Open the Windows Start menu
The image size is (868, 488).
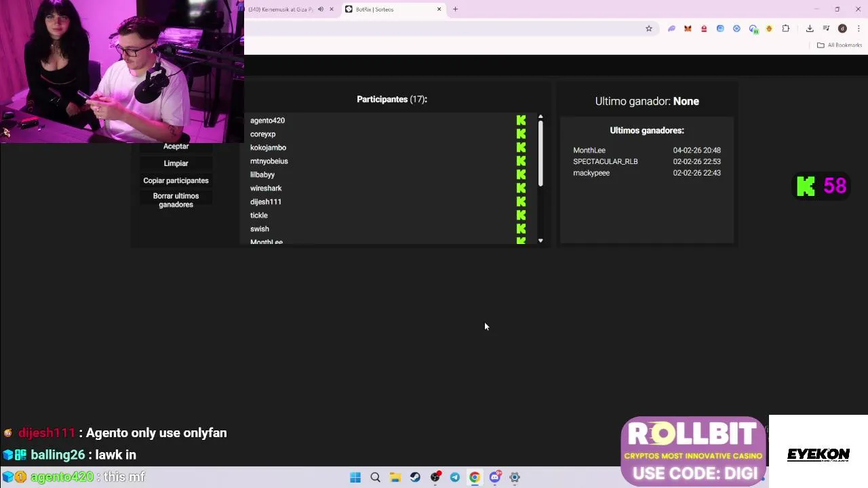pyautogui.click(x=355, y=477)
